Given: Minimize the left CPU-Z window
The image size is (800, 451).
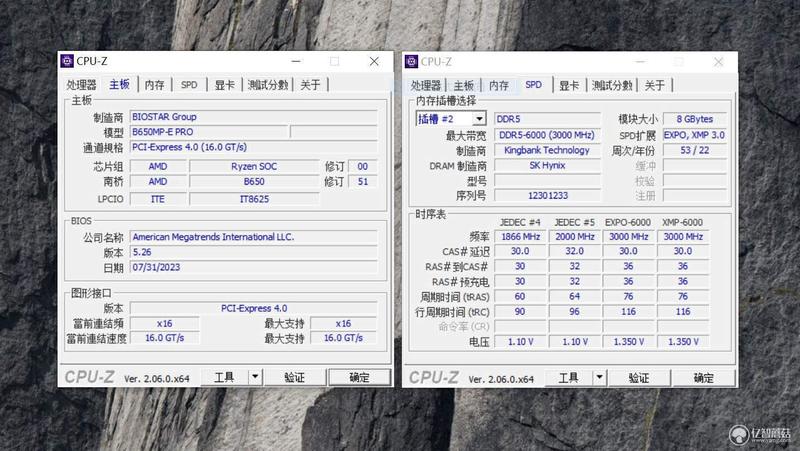Looking at the screenshot, I should 296,61.
